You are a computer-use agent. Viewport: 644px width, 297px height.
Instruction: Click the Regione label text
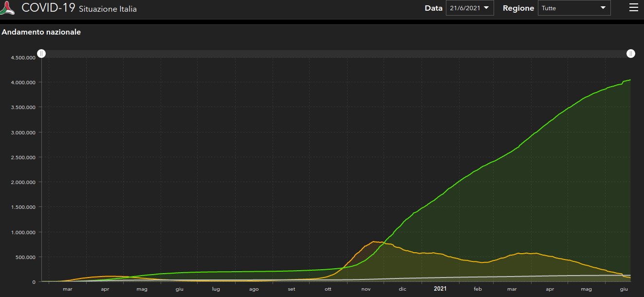(x=518, y=8)
